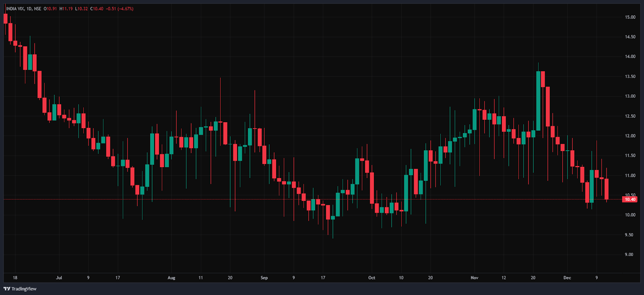Select the 9.00 level on price scale
Image resolution: width=644 pixels, height=295 pixels.
click(x=629, y=254)
